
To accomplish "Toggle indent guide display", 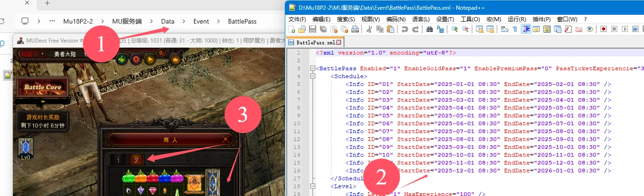I will [x=526, y=29].
